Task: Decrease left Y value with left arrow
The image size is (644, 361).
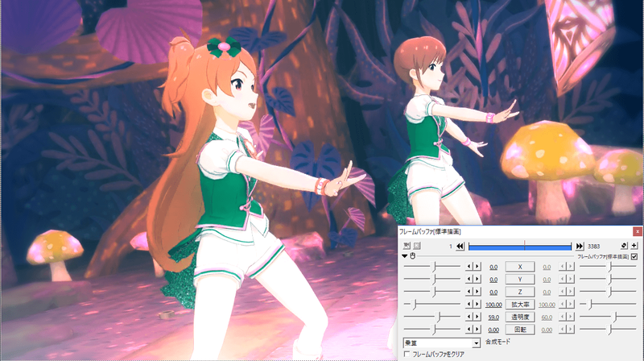Action: pyautogui.click(x=469, y=279)
